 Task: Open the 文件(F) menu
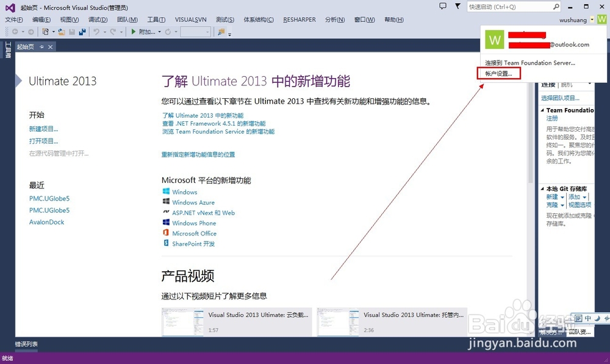pyautogui.click(x=13, y=20)
